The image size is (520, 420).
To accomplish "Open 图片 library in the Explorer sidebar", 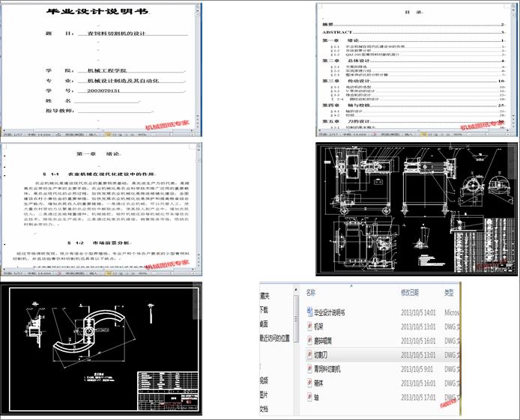I will pos(264,395).
